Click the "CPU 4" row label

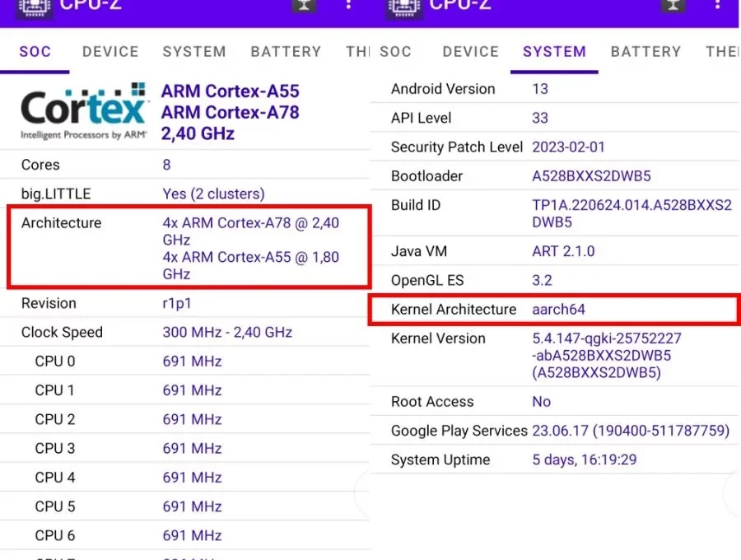[55, 478]
